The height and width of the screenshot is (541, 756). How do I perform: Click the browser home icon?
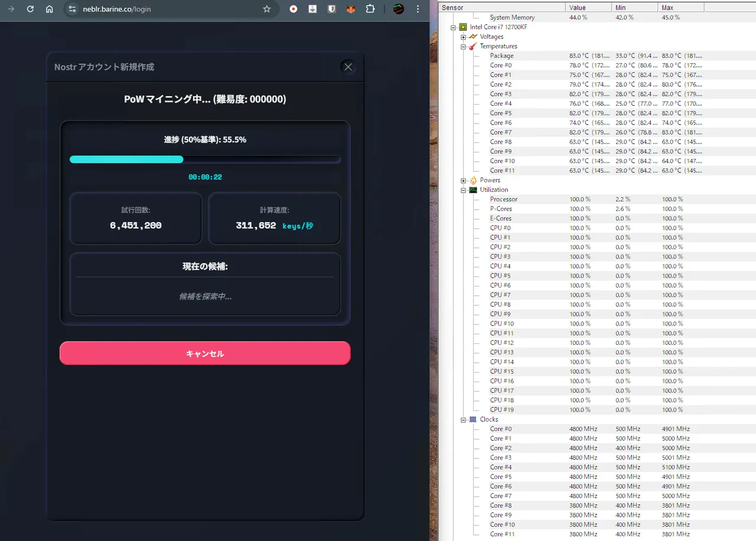[x=50, y=9]
